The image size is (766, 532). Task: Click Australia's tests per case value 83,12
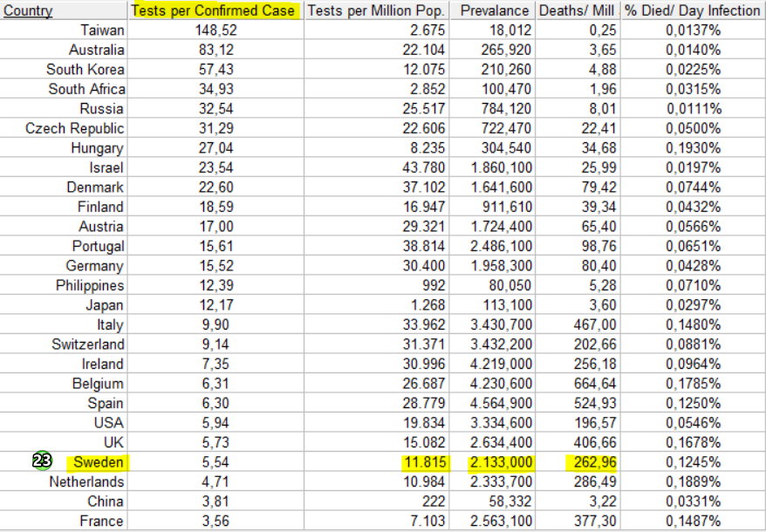pos(215,50)
